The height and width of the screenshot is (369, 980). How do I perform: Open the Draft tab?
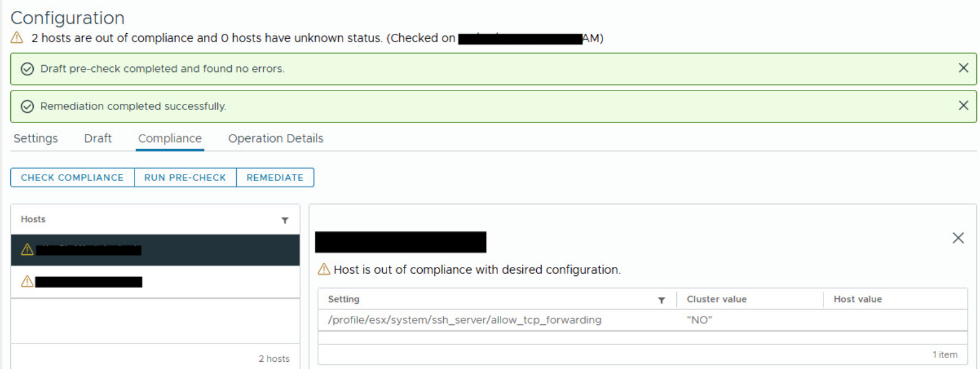pos(98,138)
